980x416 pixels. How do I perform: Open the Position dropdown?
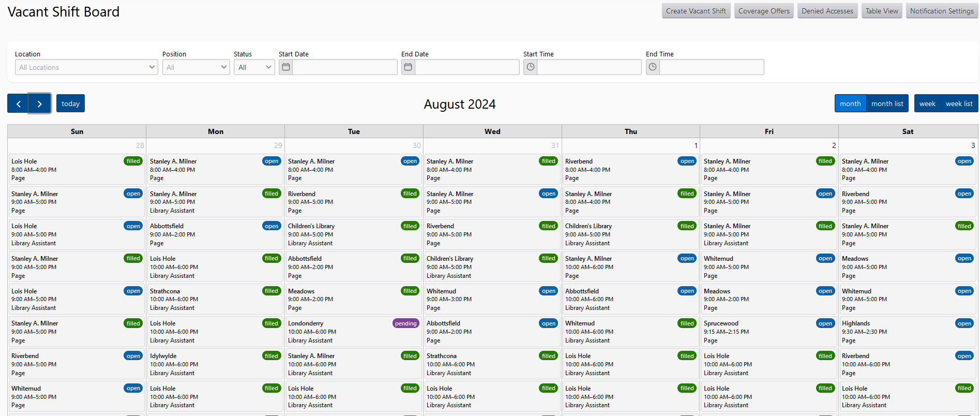[196, 67]
